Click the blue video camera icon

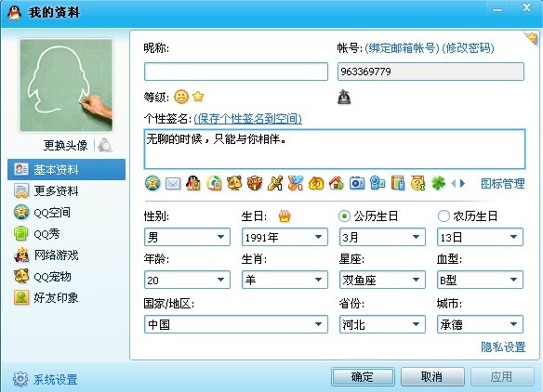pos(377,183)
